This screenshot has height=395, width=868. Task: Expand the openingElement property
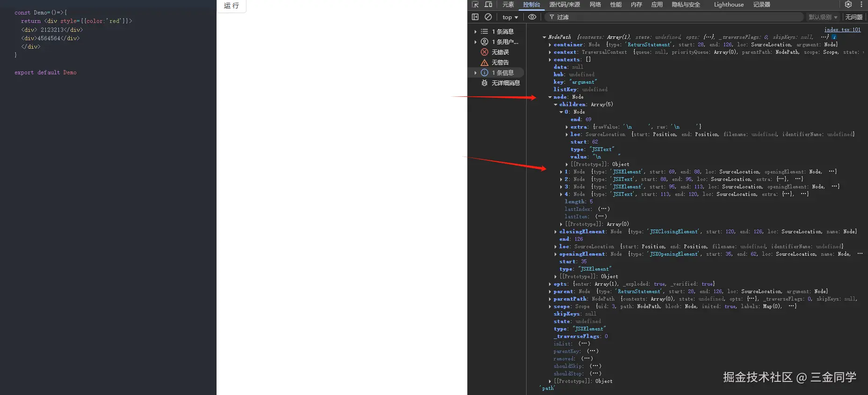tap(556, 254)
